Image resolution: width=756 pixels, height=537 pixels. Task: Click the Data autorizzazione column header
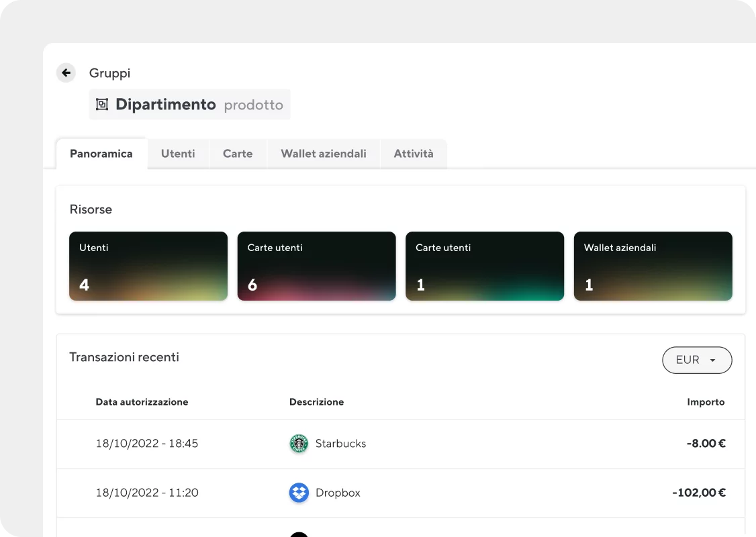pos(142,402)
